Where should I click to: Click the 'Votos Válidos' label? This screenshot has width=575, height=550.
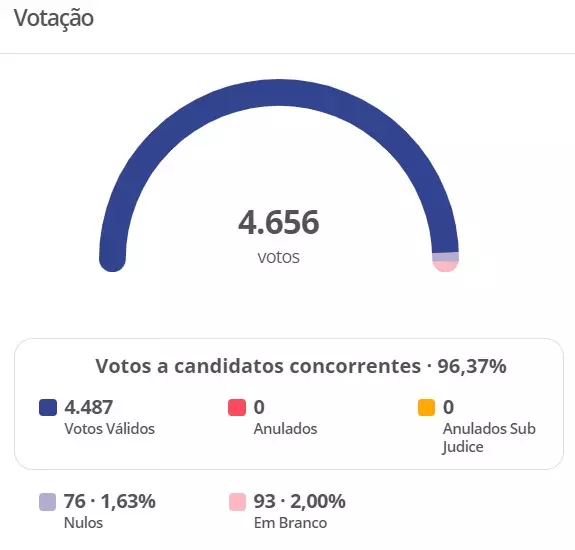click(x=109, y=429)
